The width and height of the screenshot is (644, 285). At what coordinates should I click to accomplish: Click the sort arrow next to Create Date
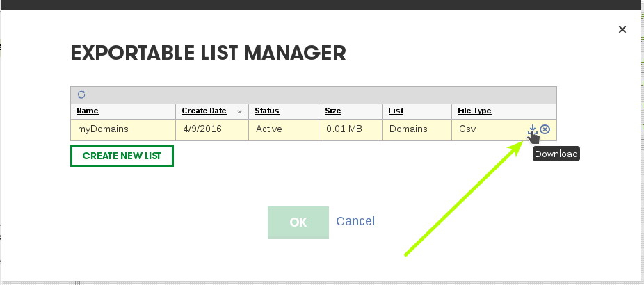click(x=239, y=112)
